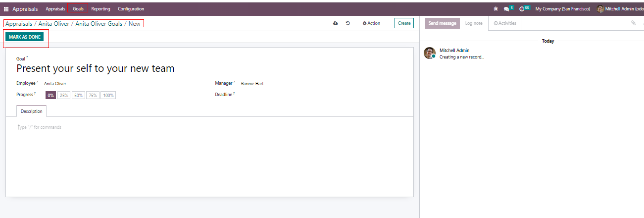The height and width of the screenshot is (218, 644).
Task: Click Mitchell Admin avatar in chatter
Action: [430, 53]
